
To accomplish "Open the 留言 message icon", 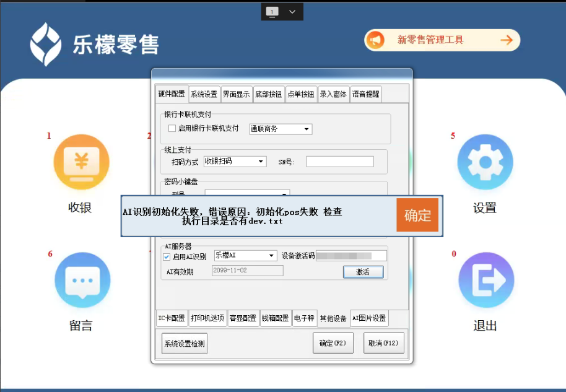I will (x=82, y=280).
